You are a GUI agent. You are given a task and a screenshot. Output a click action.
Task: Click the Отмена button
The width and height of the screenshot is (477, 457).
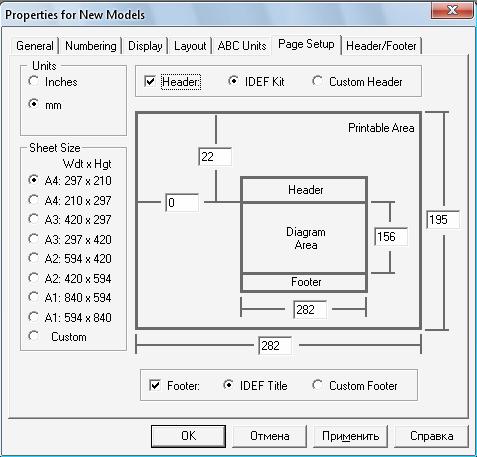(270, 436)
